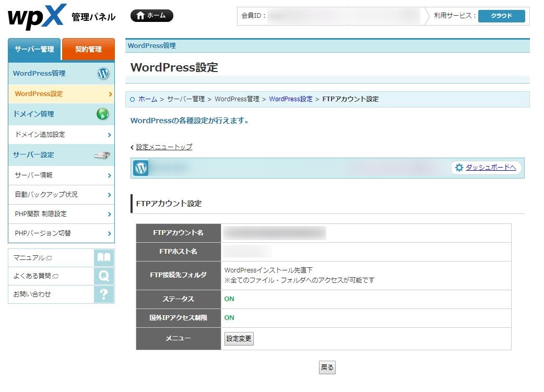Click the WordPress logo icon in sidebar

coord(103,74)
